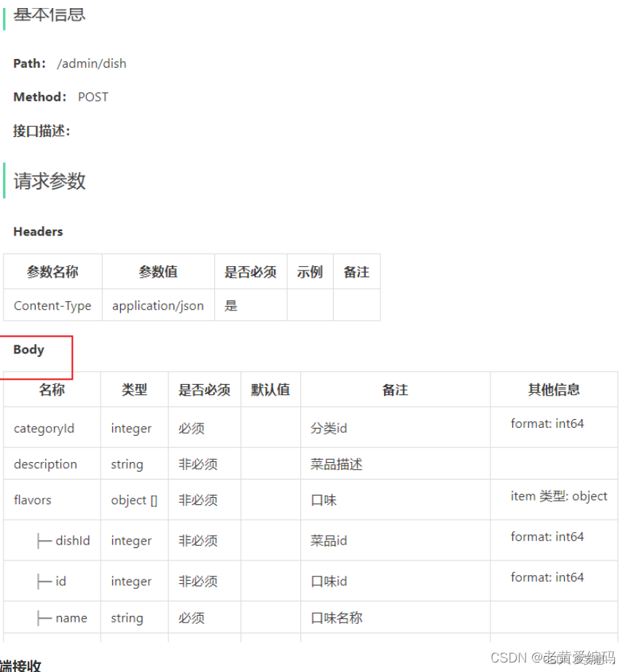Click the 基本信息 section heading

[x=50, y=15]
